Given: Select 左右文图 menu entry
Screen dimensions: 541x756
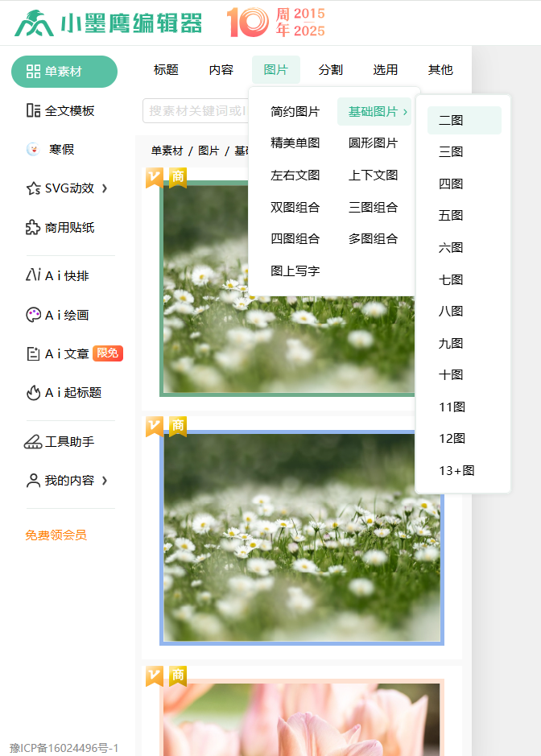Looking at the screenshot, I should [295, 175].
